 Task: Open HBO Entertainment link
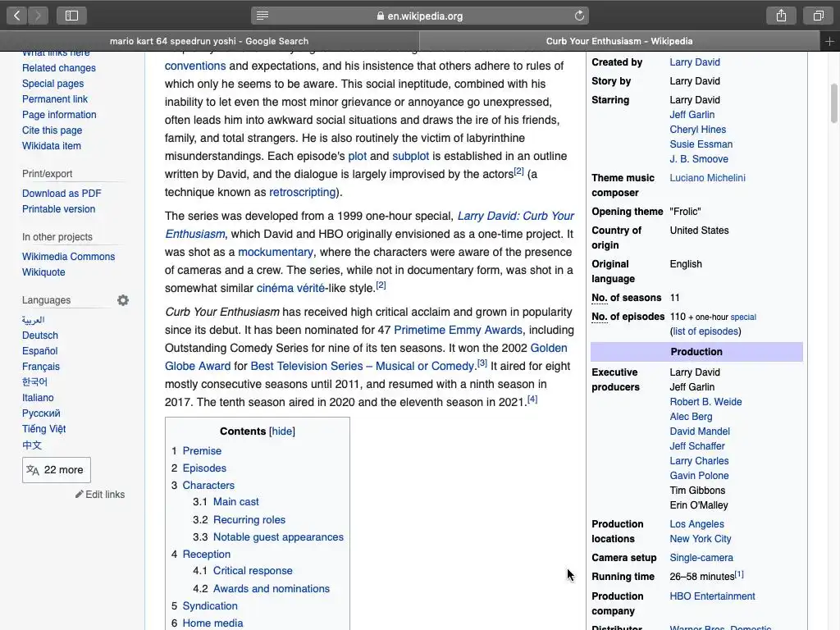click(x=713, y=596)
